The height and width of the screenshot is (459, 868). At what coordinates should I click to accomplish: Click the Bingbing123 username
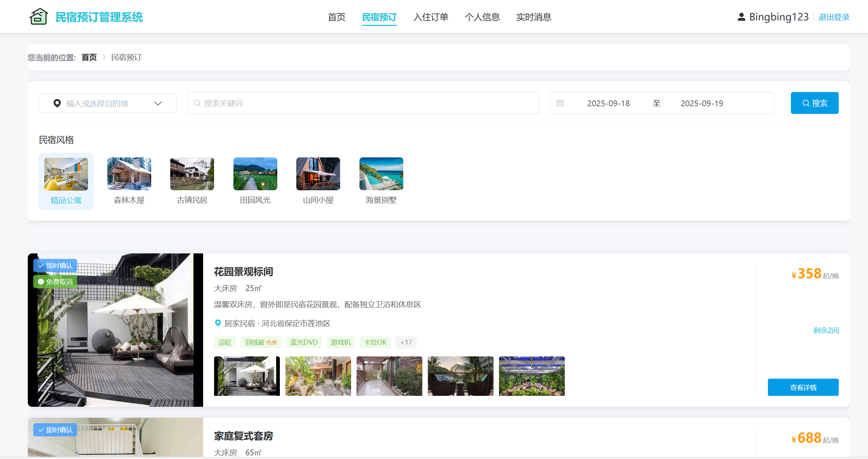(x=779, y=17)
